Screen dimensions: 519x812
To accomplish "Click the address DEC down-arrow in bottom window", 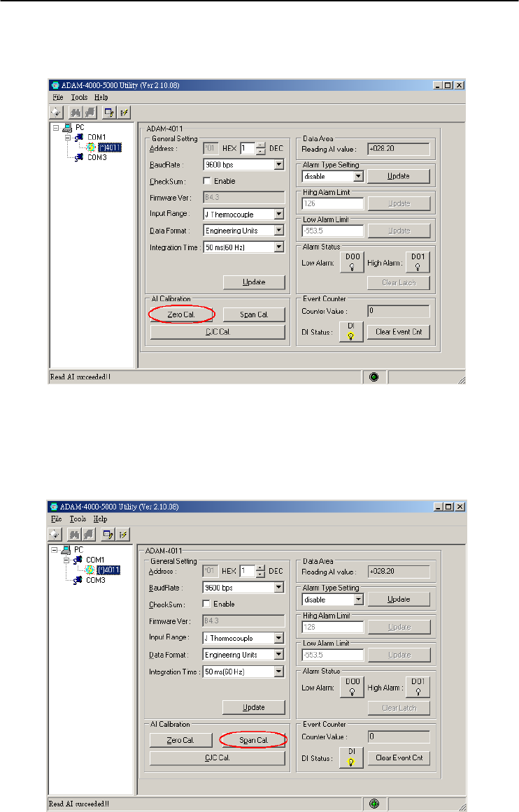I will 260,574.
